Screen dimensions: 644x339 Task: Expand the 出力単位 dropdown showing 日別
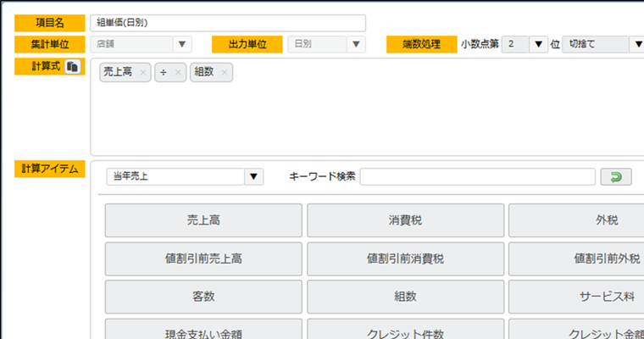point(357,44)
